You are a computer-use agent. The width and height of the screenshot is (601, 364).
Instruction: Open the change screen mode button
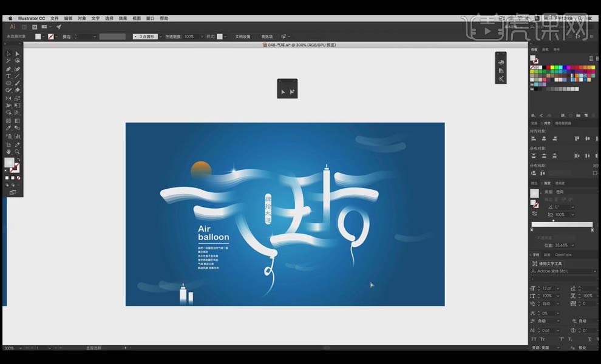(x=13, y=192)
